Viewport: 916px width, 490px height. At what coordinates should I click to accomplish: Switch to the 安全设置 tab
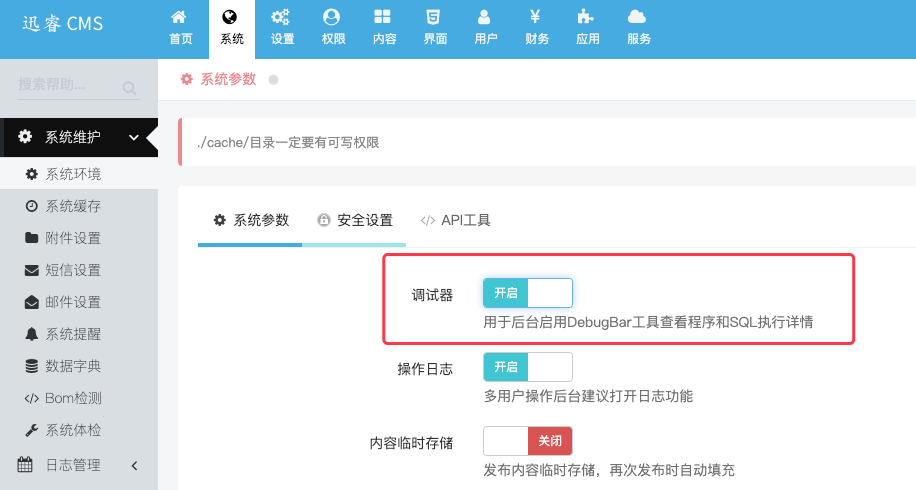tap(355, 220)
